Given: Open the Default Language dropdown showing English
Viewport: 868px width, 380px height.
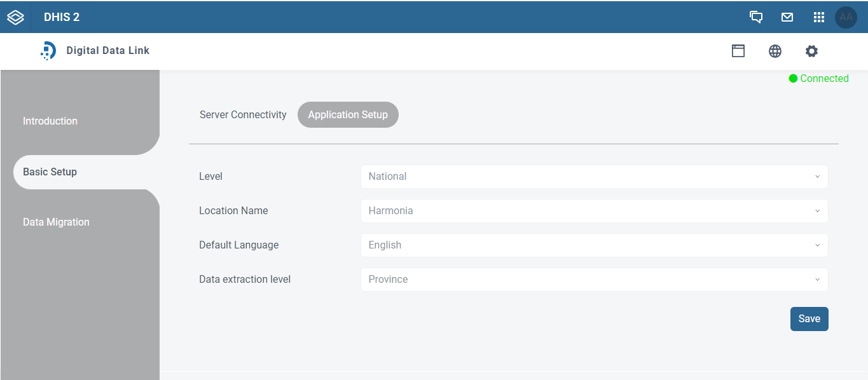Looking at the screenshot, I should pyautogui.click(x=594, y=245).
